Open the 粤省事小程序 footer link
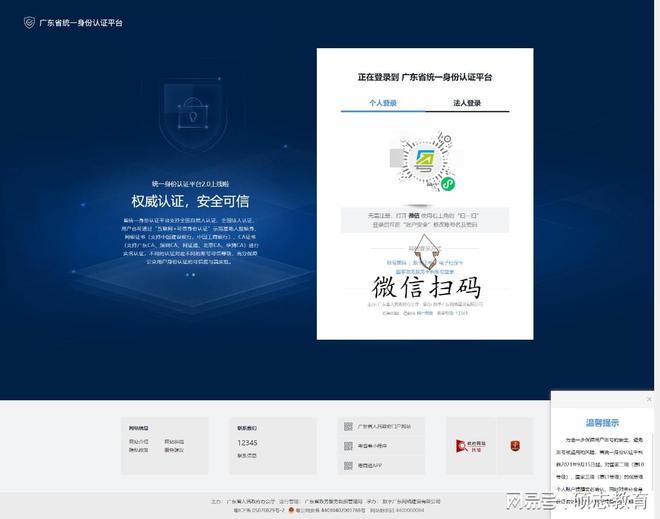 coord(372,446)
